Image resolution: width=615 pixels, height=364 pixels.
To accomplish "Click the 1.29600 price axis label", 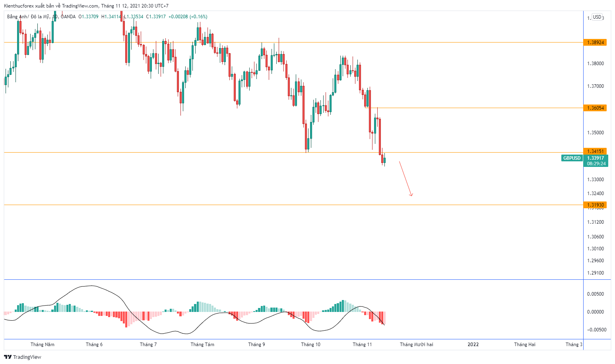I will point(595,261).
